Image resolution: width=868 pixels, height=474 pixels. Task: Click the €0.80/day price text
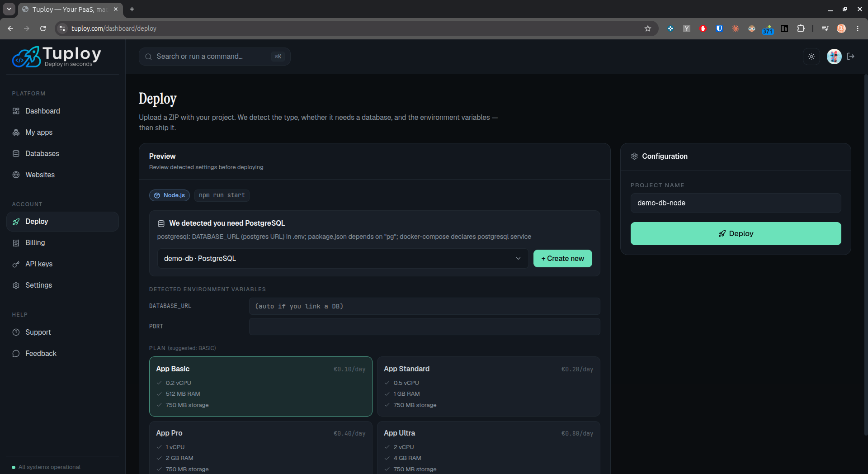pos(577,434)
